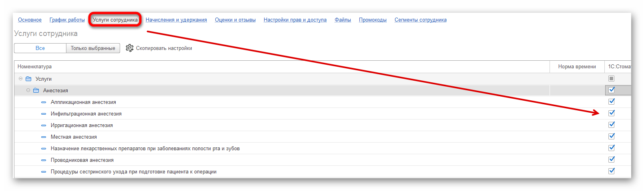Select row Местная анестезия
The image size is (644, 191).
point(323,137)
